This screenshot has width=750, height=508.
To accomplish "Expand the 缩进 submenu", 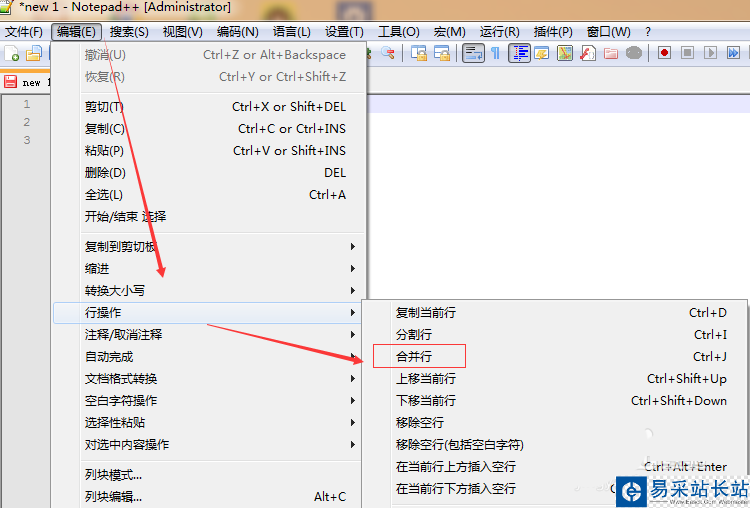I will [x=209, y=268].
